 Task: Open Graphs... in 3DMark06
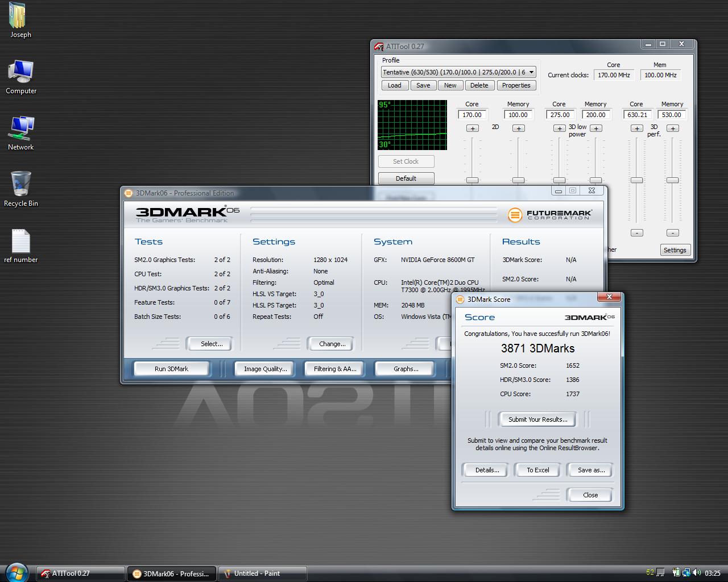click(x=406, y=369)
